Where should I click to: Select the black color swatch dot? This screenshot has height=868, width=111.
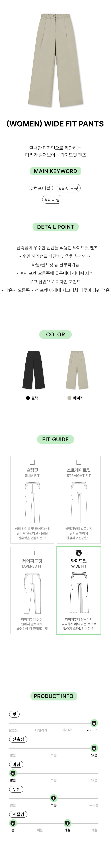[28, 398]
